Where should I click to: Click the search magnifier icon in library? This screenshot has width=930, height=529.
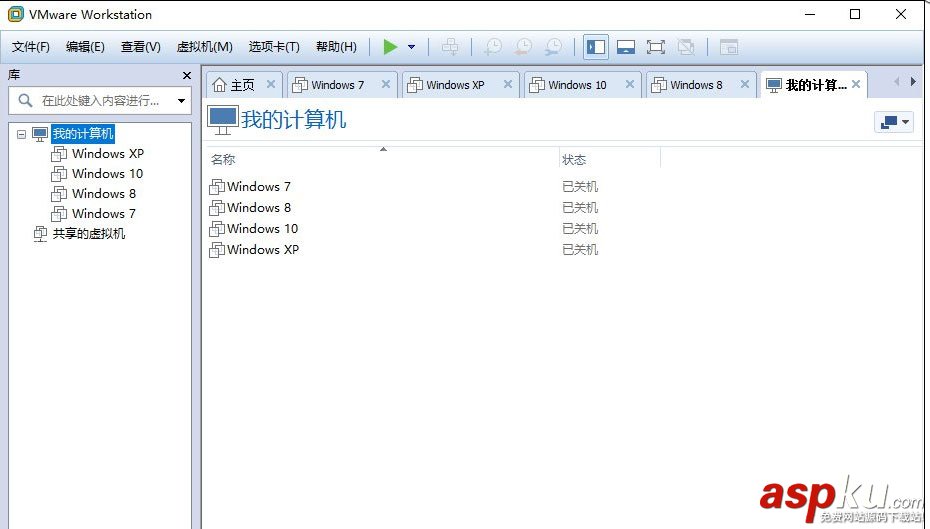[x=25, y=100]
